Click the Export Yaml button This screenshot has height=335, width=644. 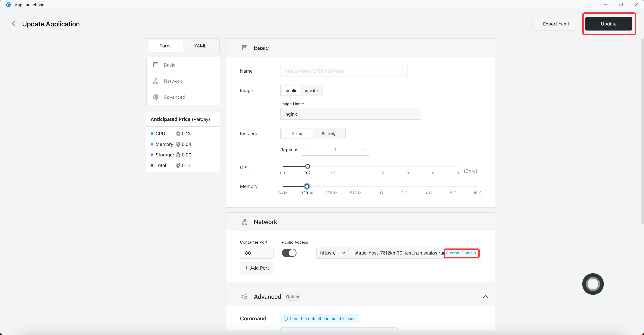(x=555, y=24)
